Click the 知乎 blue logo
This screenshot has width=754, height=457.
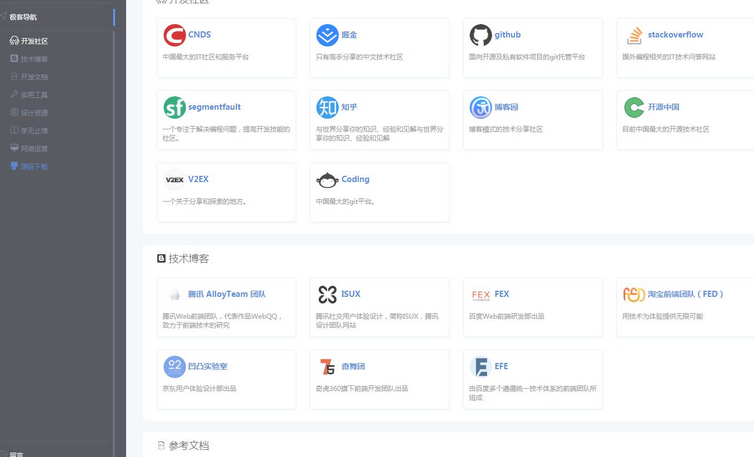(x=327, y=107)
